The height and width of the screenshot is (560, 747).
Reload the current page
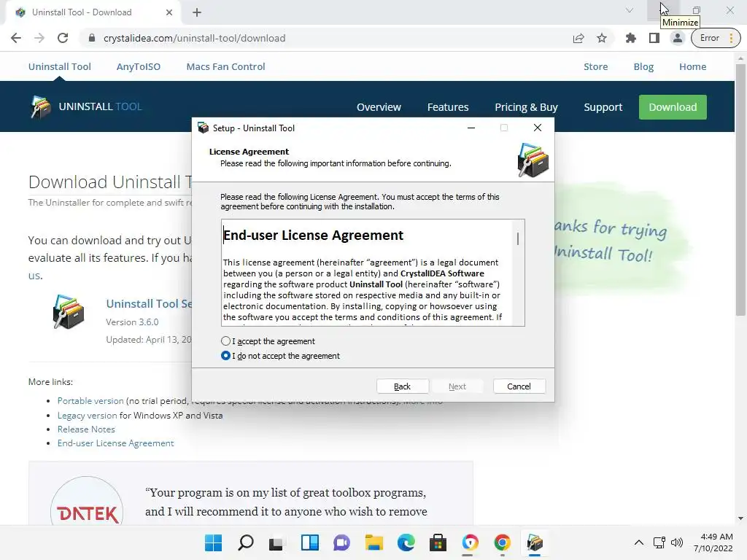click(63, 38)
